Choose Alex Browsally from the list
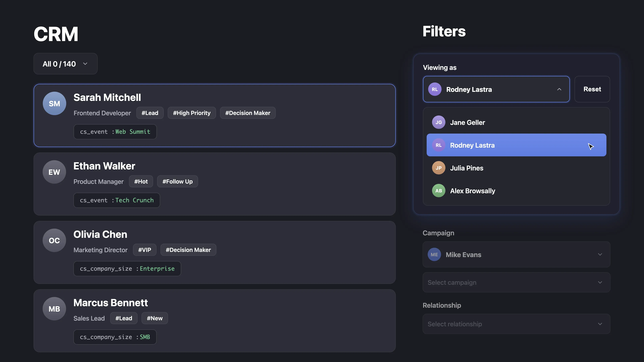 [x=516, y=191]
